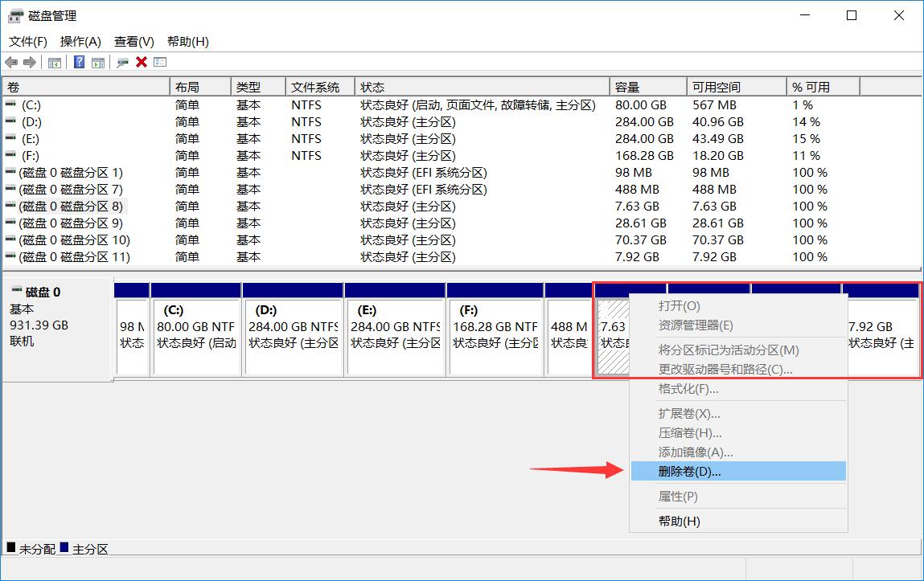Image resolution: width=924 pixels, height=581 pixels.
Task: Choose 删除卷(D)... in the context menu
Action: click(x=689, y=472)
